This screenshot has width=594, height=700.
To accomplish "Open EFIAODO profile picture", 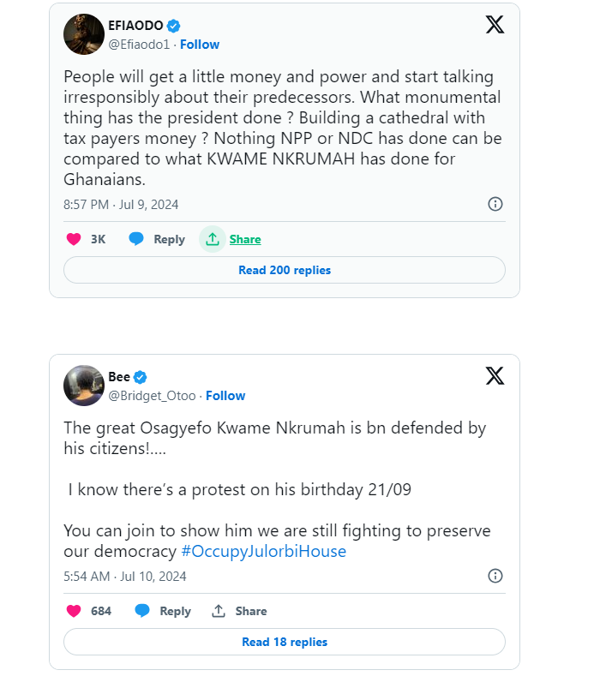I will (84, 34).
